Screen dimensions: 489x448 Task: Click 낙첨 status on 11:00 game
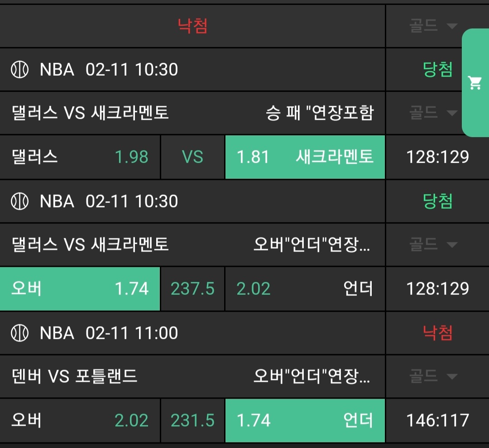click(437, 333)
